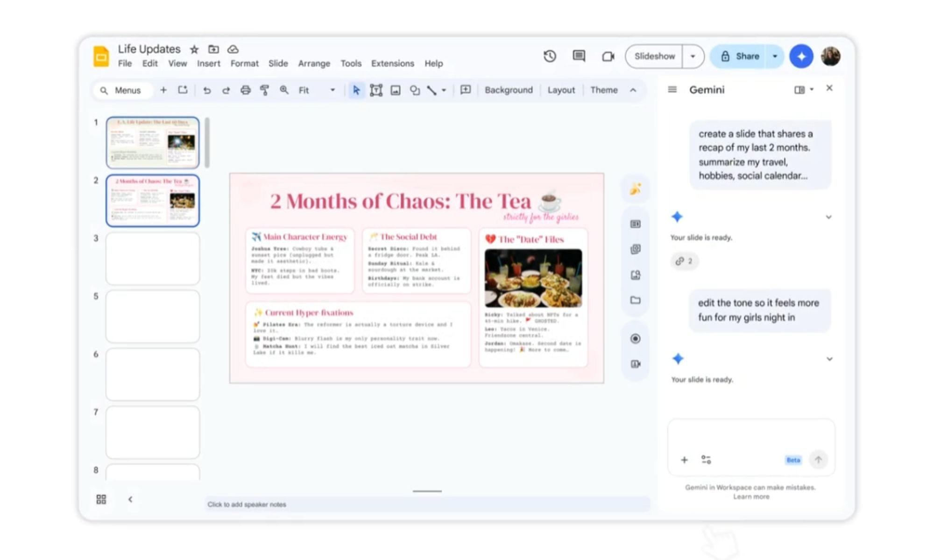Viewport: 934px width, 560px height.
Task: Open the Extensions menu
Action: click(392, 63)
